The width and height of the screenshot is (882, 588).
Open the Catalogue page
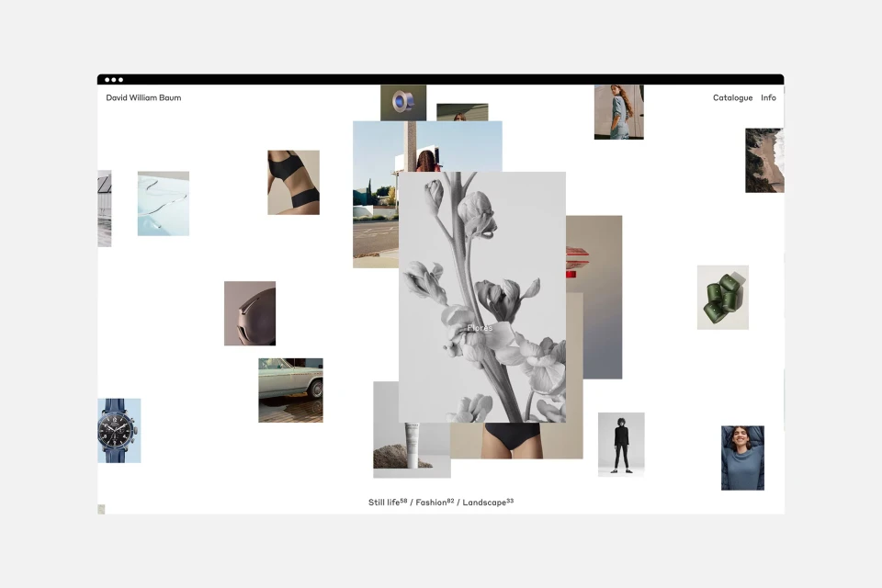tap(732, 97)
